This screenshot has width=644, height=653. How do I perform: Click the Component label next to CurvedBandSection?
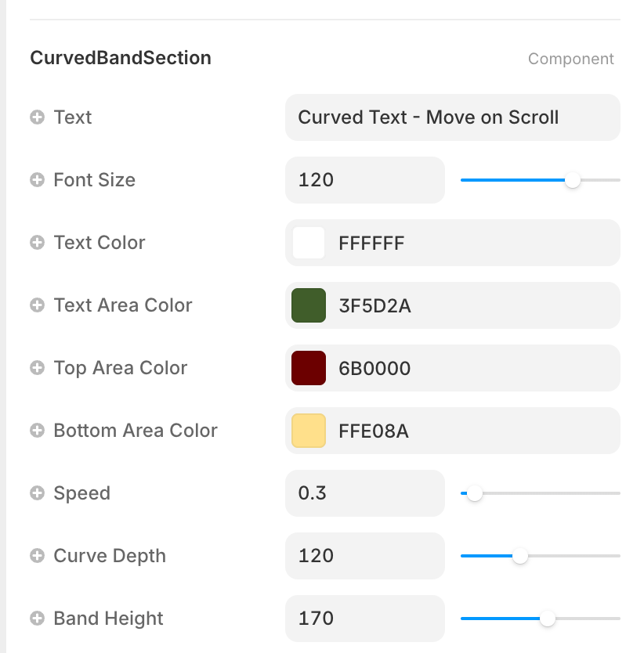coord(570,59)
